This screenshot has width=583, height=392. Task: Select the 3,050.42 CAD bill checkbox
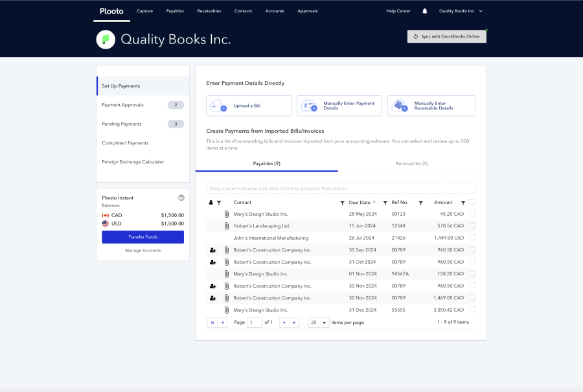[472, 310]
